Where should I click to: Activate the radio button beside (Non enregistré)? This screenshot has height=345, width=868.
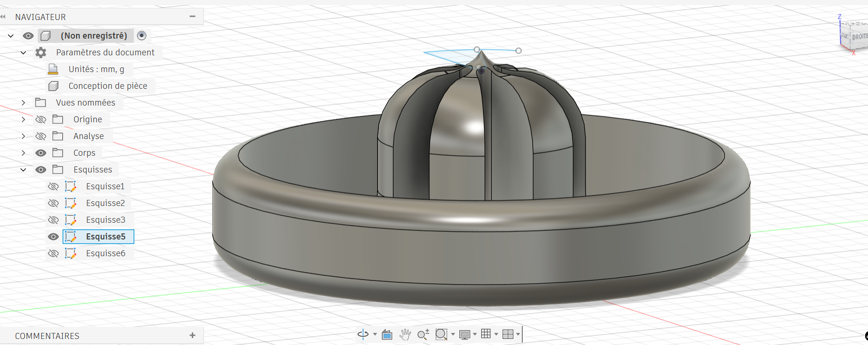click(x=142, y=36)
